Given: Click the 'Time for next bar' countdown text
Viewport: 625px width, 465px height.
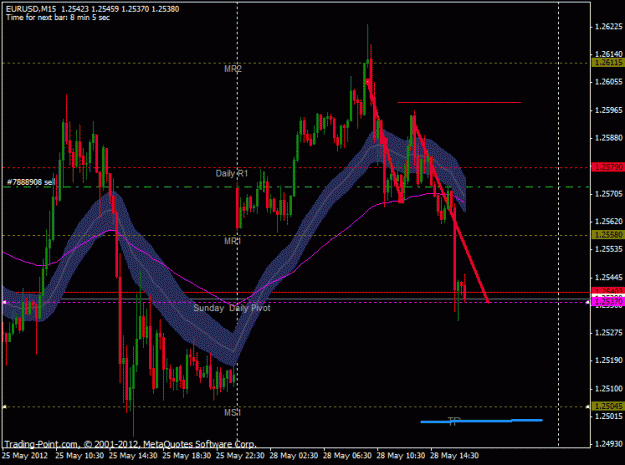Looking at the screenshot, I should coord(58,18).
